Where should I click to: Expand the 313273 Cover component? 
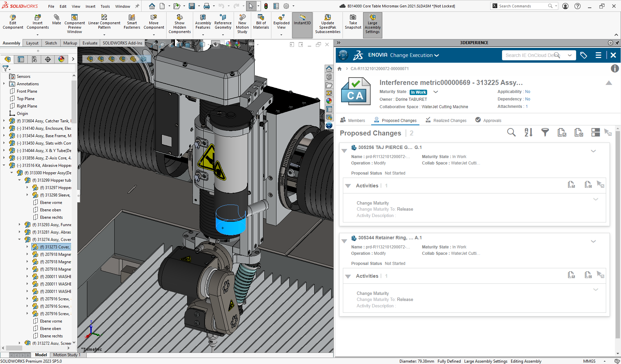point(27,247)
